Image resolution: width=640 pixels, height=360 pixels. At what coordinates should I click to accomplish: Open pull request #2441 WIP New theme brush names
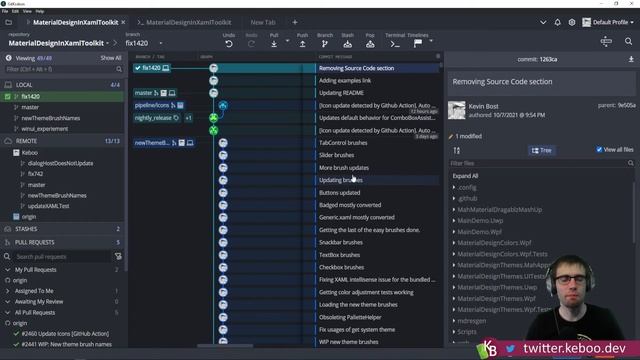pyautogui.click(x=67, y=344)
